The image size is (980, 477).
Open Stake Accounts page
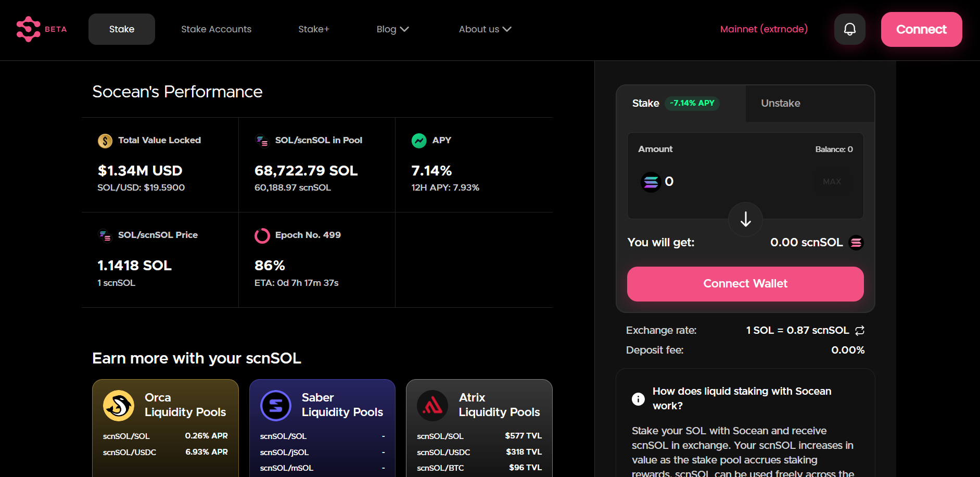[x=216, y=29]
